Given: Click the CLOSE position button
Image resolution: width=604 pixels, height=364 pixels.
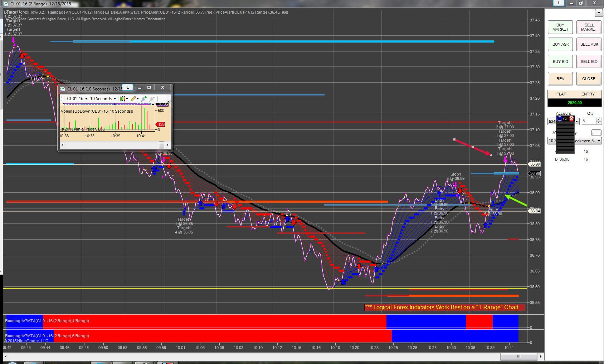Looking at the screenshot, I should pos(589,79).
